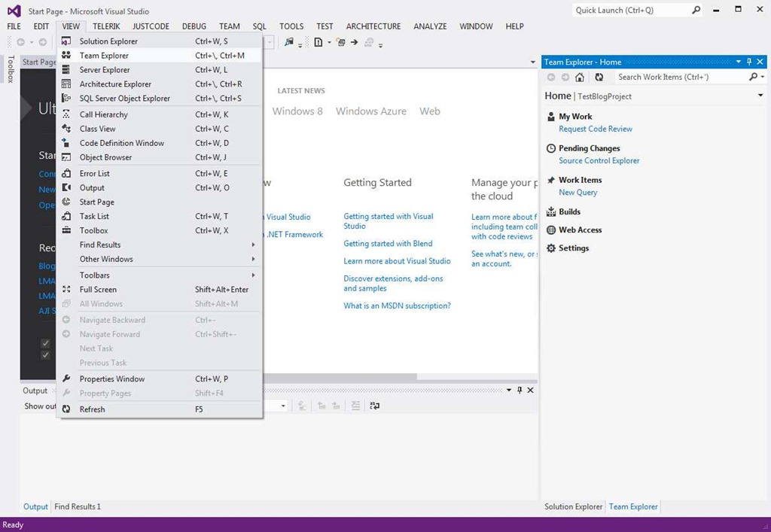Click What is an MSDN subscription link
This screenshot has height=532, width=771.
pyautogui.click(x=398, y=306)
